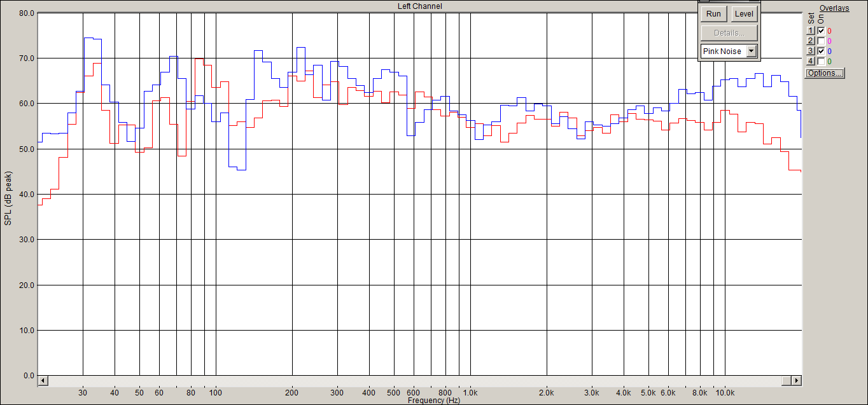868x405 pixels.
Task: Click the magenta overlay 2 offset value 0
Action: (x=829, y=41)
